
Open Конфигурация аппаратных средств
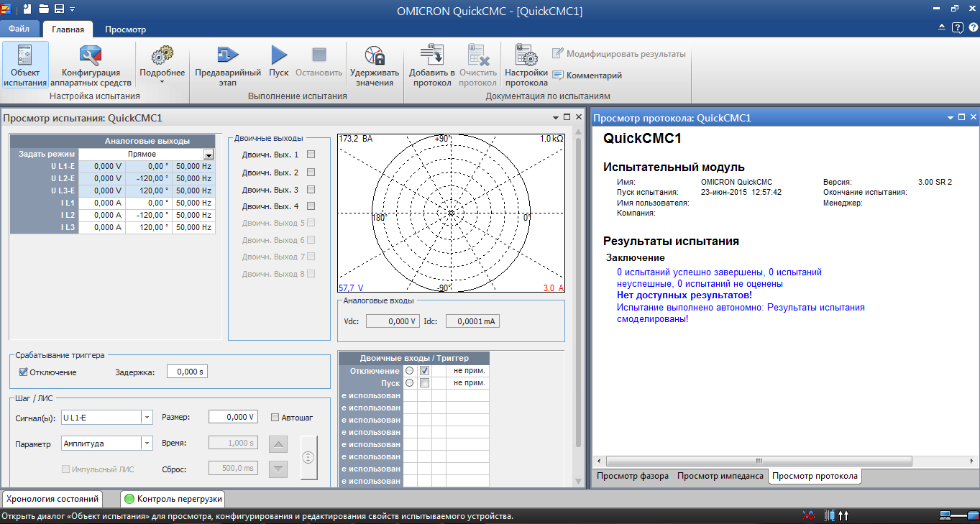91,66
